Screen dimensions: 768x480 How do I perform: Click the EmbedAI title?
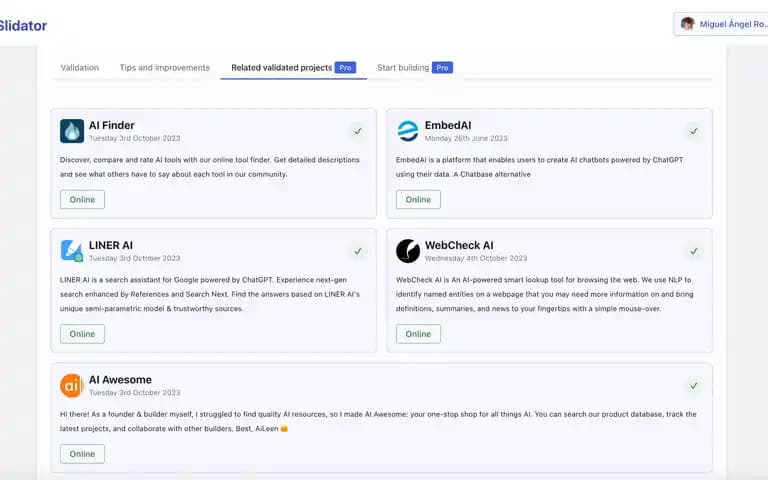(x=448, y=125)
